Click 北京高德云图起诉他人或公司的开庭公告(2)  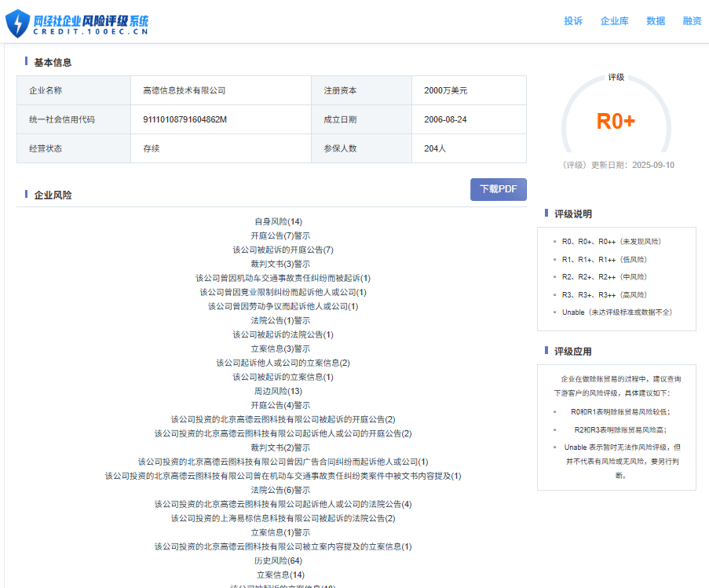[x=283, y=433]
